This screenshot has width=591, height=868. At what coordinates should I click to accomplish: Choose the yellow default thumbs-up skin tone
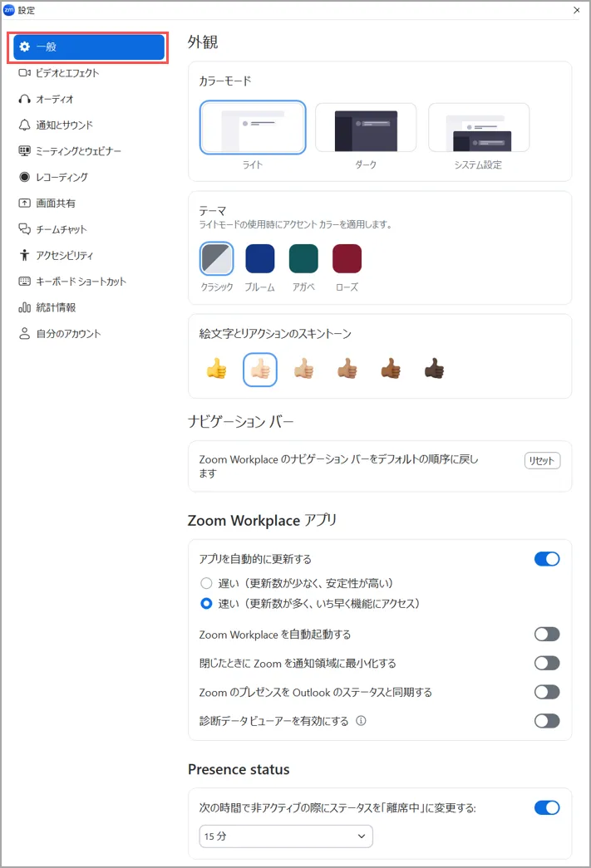point(217,370)
